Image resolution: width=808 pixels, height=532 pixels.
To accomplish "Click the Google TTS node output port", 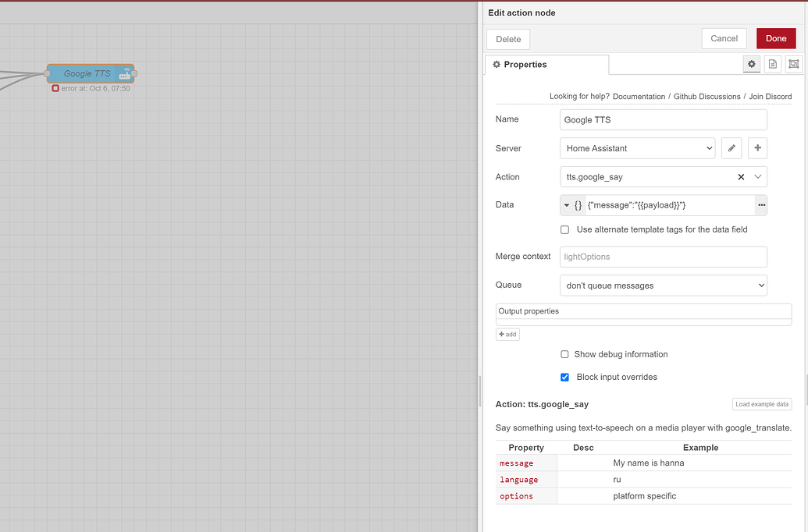I will (134, 73).
